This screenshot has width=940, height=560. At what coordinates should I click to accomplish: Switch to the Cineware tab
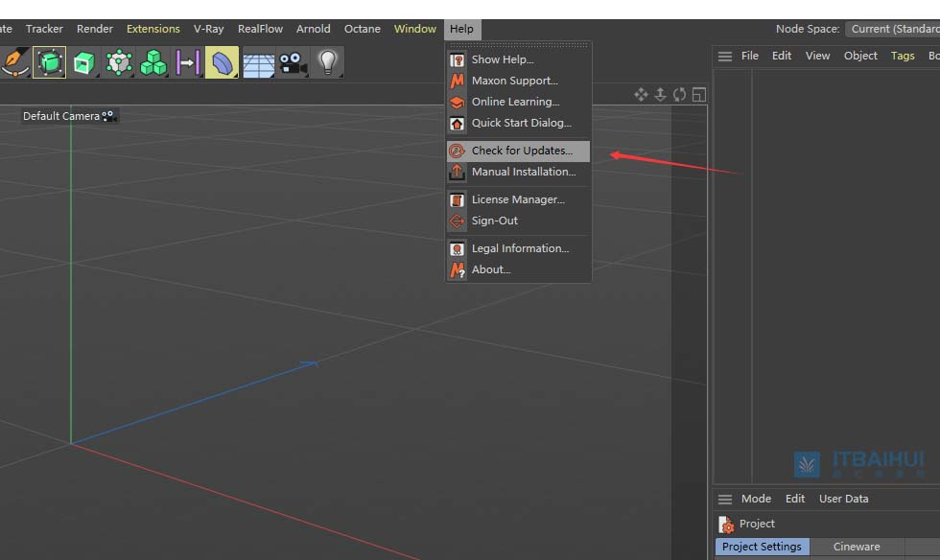857,547
